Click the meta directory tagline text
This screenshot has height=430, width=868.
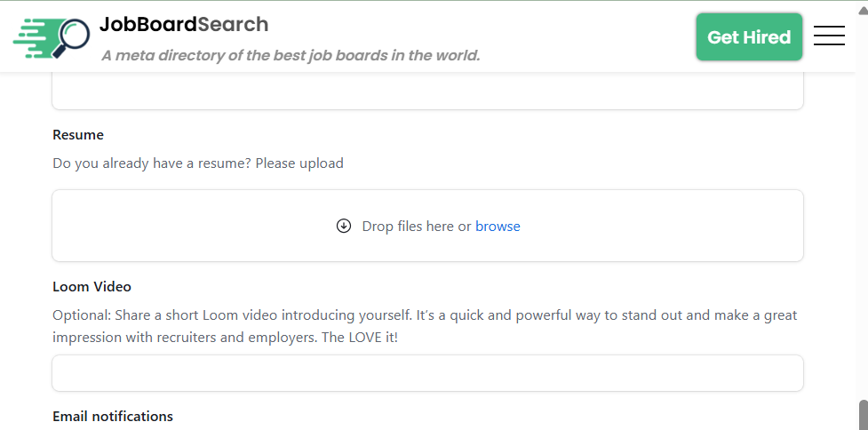click(x=291, y=55)
